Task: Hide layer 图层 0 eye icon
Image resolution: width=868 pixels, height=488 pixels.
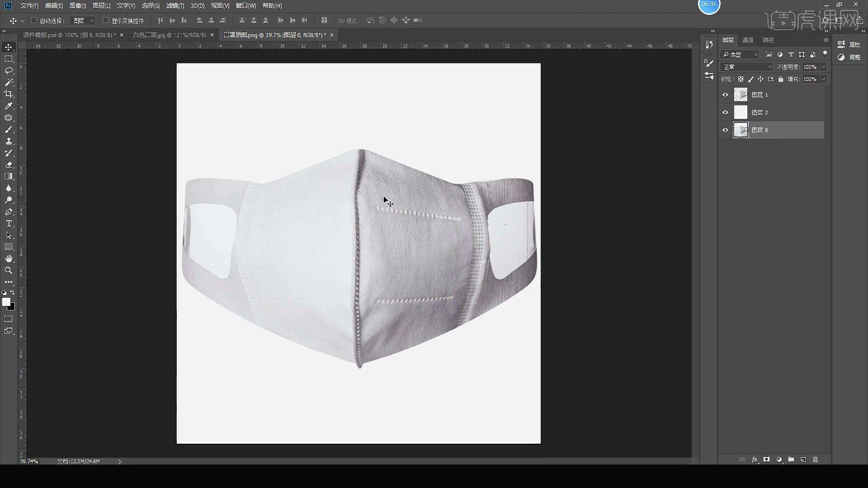Action: (725, 130)
